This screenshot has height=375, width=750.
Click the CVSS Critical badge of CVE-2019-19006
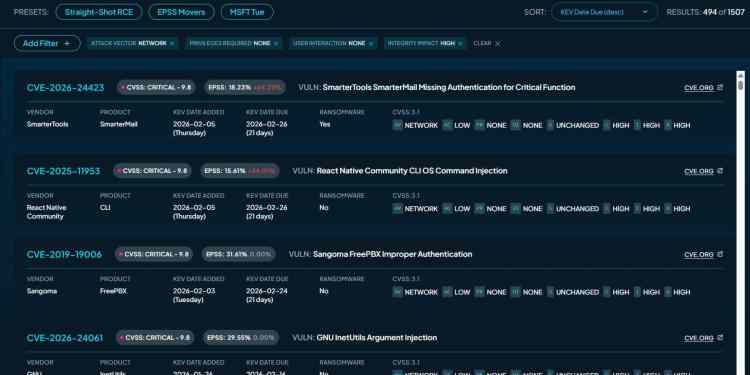[154, 254]
